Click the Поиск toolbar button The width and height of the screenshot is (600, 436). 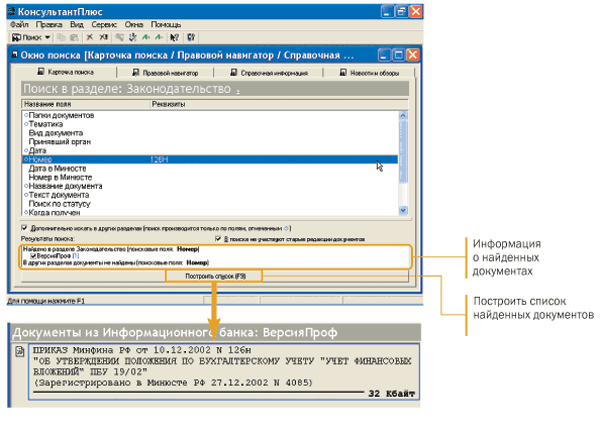[x=27, y=37]
